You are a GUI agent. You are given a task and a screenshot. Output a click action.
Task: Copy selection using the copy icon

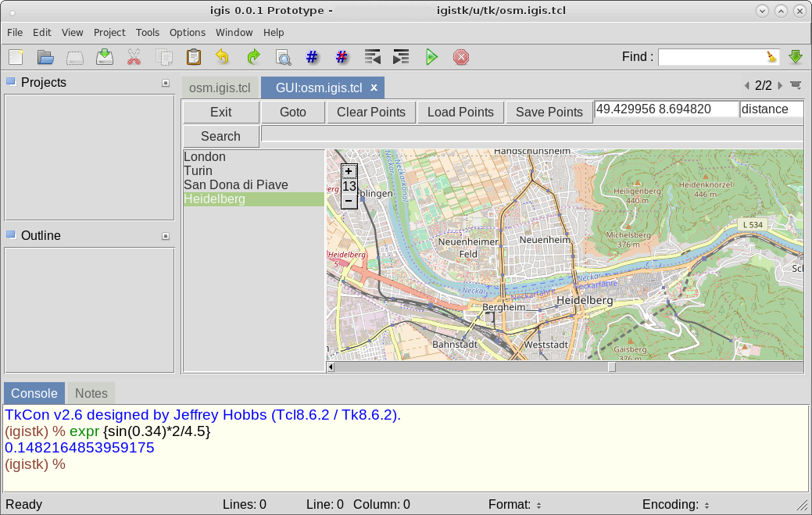(x=164, y=57)
